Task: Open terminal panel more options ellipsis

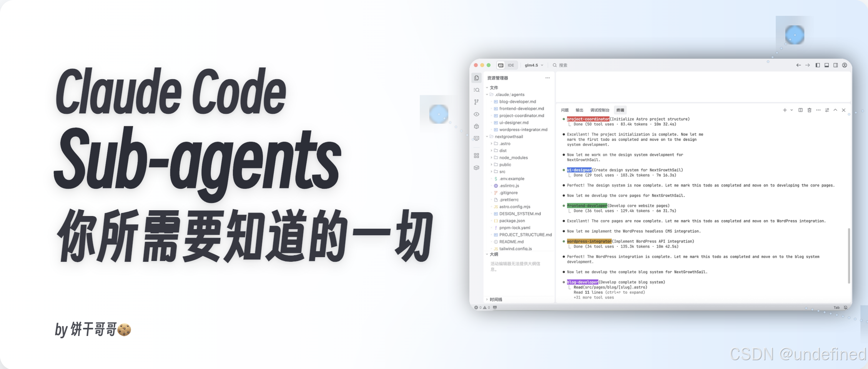Action: 818,110
